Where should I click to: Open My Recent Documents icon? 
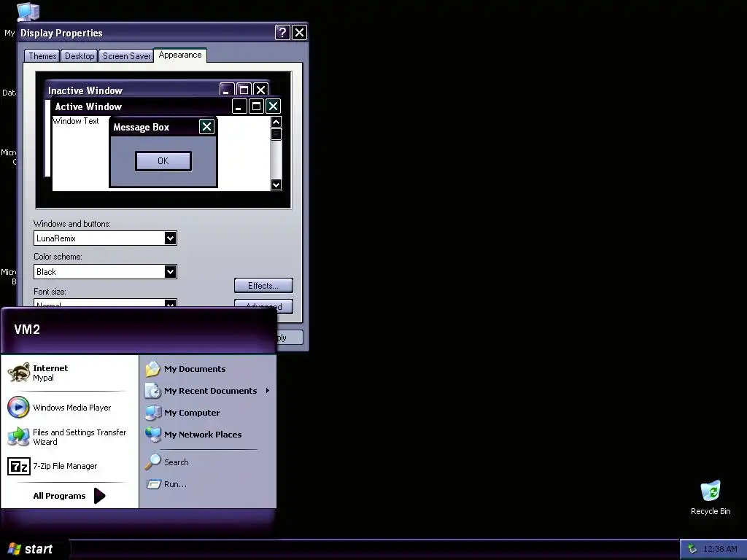(x=153, y=391)
